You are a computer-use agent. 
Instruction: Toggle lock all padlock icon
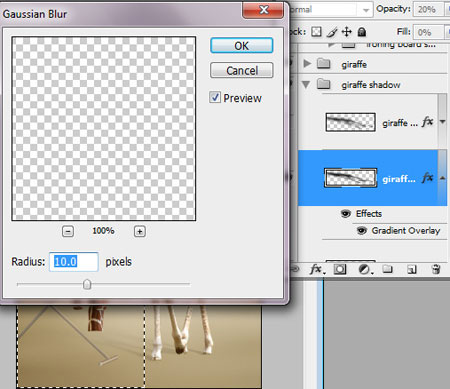pos(362,32)
